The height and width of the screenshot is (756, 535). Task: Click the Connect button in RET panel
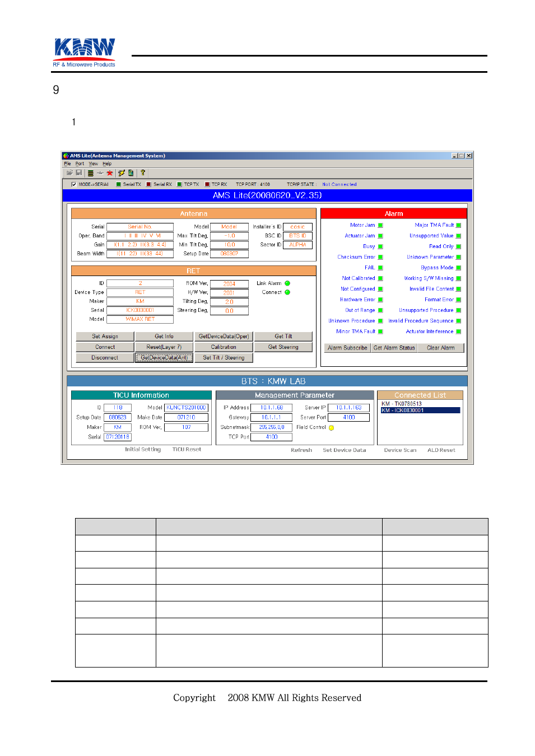click(x=105, y=347)
